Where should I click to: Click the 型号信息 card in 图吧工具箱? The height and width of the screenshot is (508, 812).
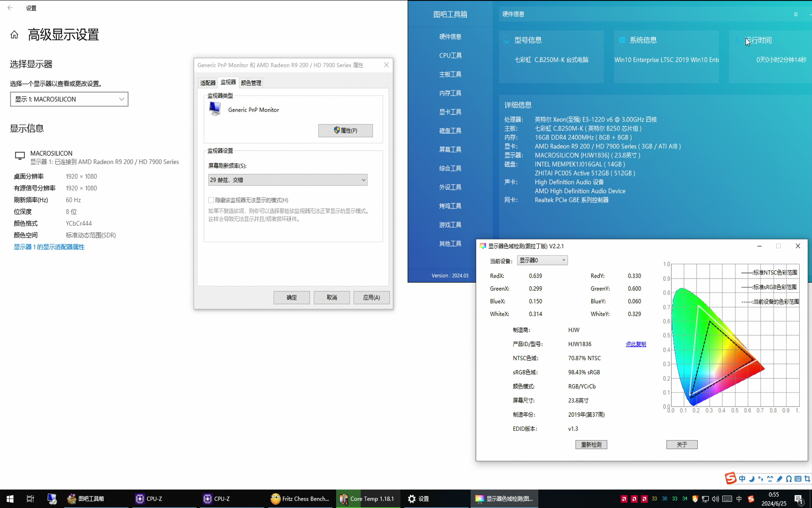point(551,57)
